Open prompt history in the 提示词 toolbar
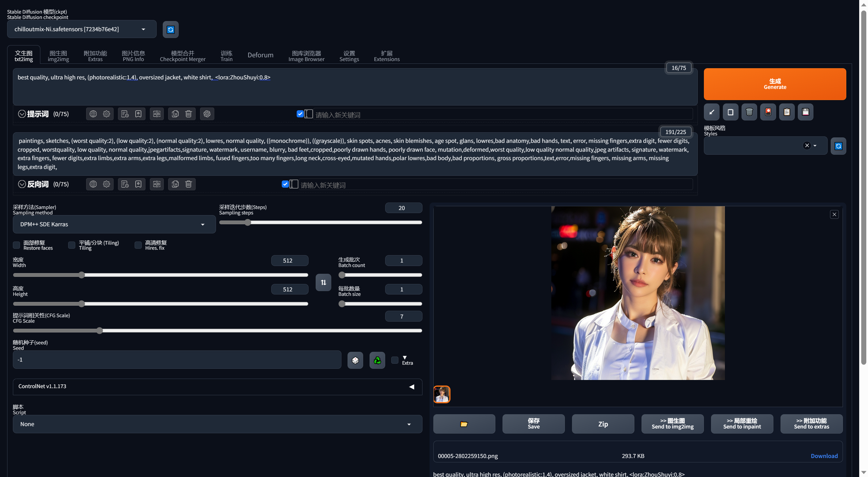868x477 pixels. tap(125, 114)
